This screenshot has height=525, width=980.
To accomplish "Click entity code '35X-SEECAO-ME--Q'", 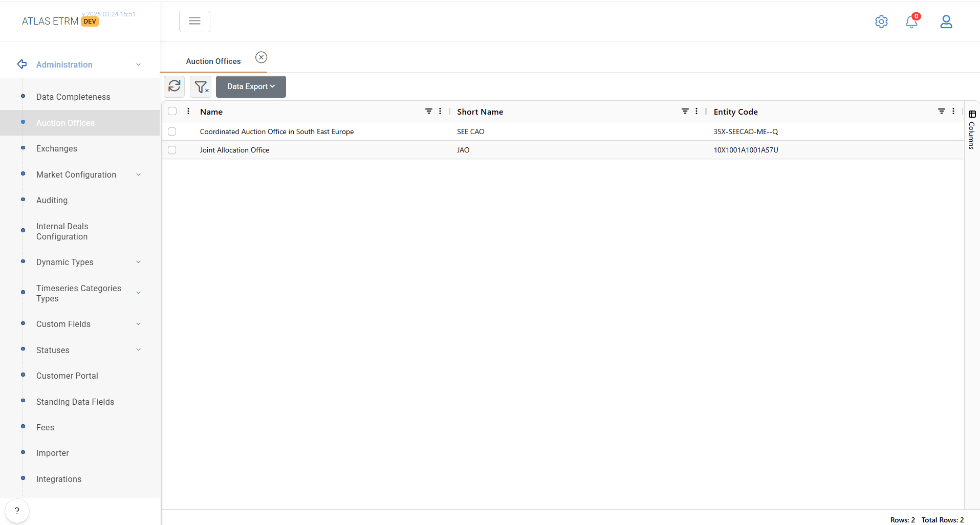I will [746, 132].
